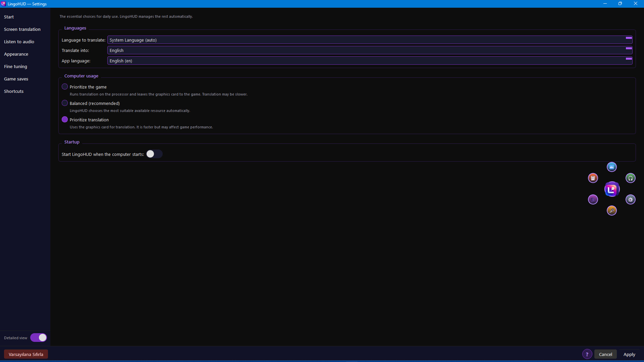The height and width of the screenshot is (362, 644).
Task: Open the App language dropdown
Action: (370, 61)
